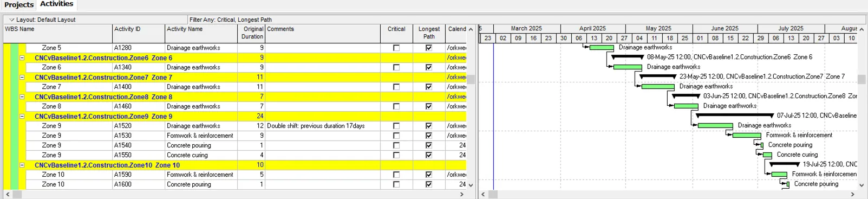
Task: Switch to the Activities tab
Action: pos(56,4)
